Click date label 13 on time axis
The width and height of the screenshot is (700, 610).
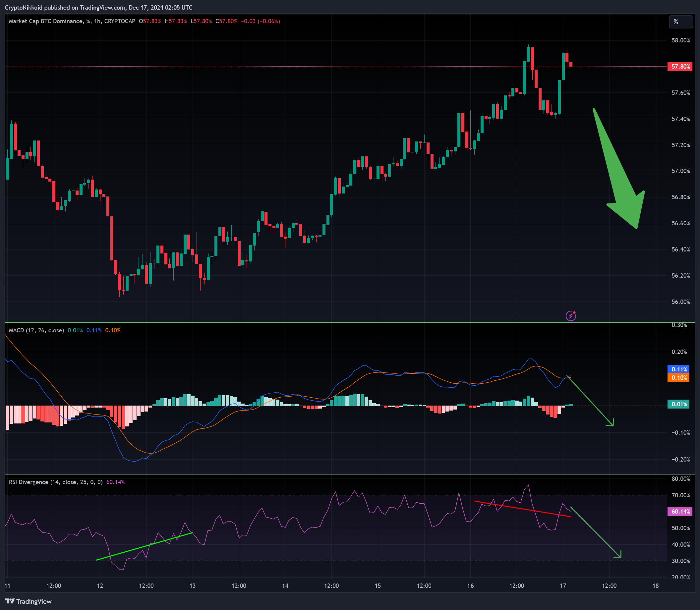(193, 585)
